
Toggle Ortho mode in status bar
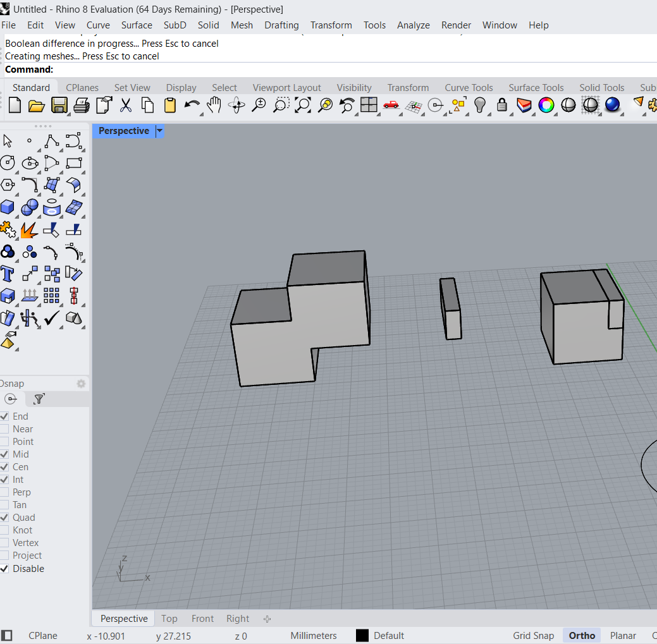coord(581,636)
